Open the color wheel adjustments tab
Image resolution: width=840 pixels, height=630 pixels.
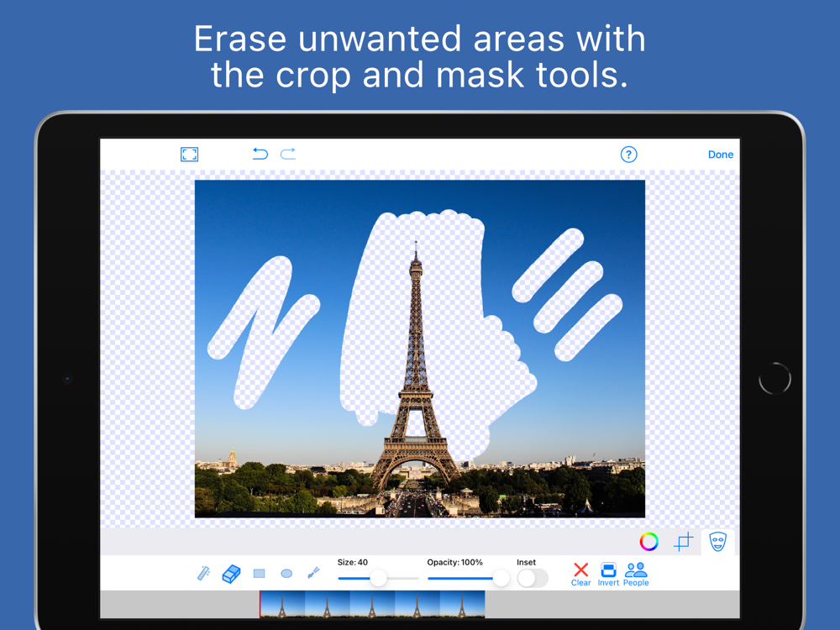point(648,542)
